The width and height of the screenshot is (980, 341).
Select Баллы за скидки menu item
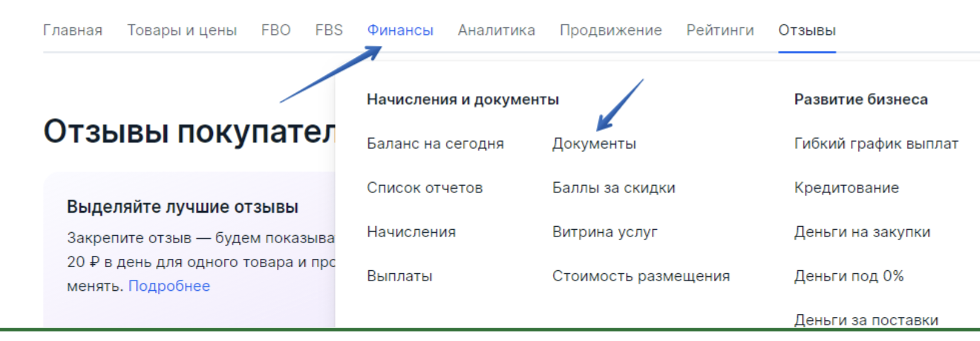pos(613,188)
